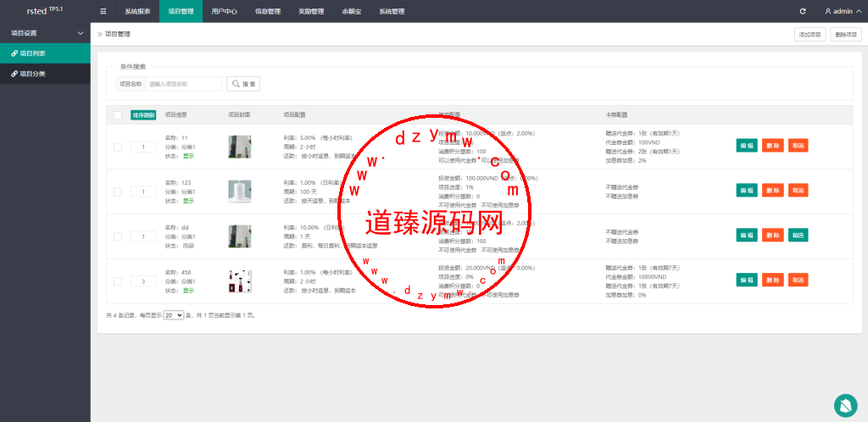This screenshot has height=422, width=868.
Task: Click the 卡券配置 column header
Action: 616,115
